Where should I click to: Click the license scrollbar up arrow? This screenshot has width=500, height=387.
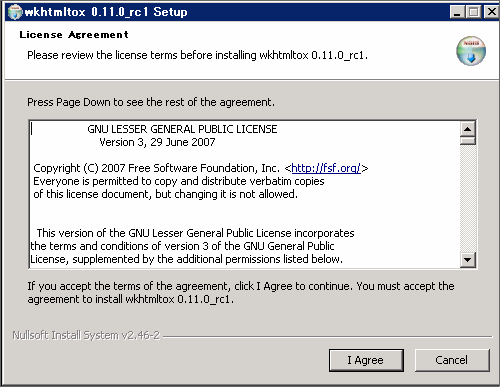[468, 129]
